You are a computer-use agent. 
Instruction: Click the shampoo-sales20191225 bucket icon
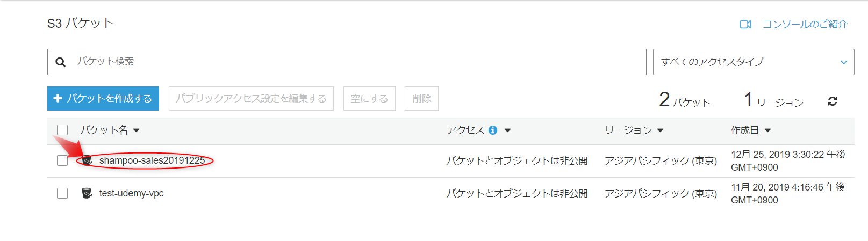(x=87, y=160)
